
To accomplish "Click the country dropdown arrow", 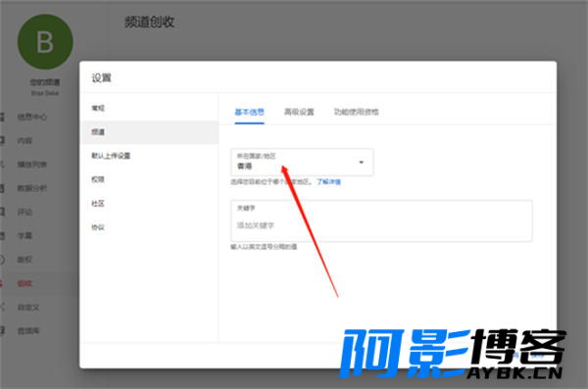I will point(361,162).
